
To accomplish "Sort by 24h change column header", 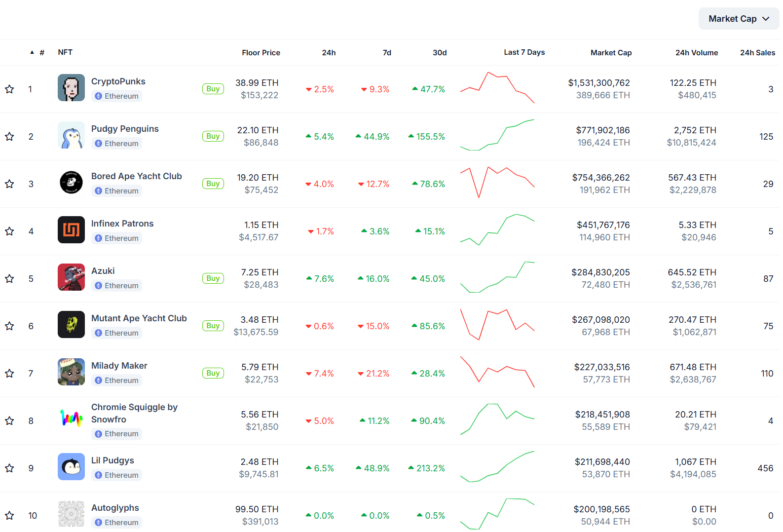I will 329,53.
